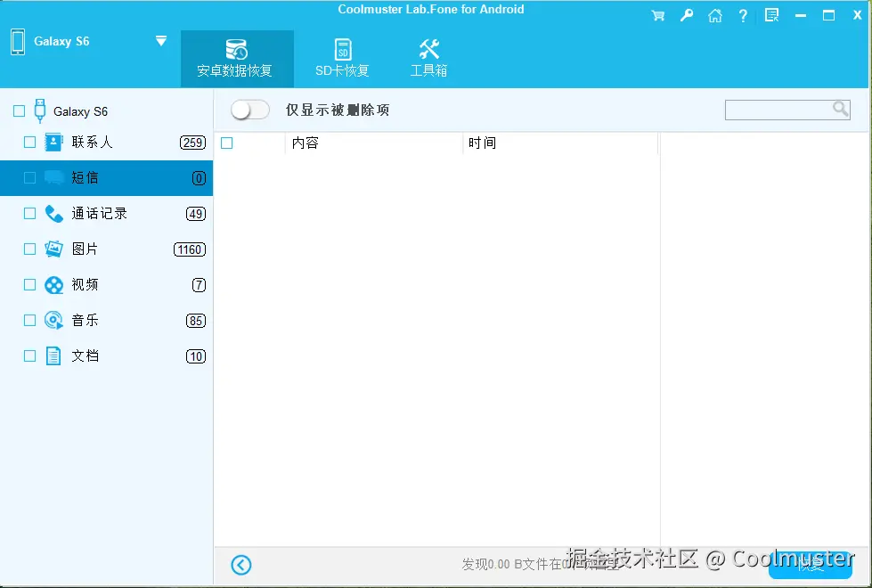Select the 联系人 contacts category icon

point(52,142)
